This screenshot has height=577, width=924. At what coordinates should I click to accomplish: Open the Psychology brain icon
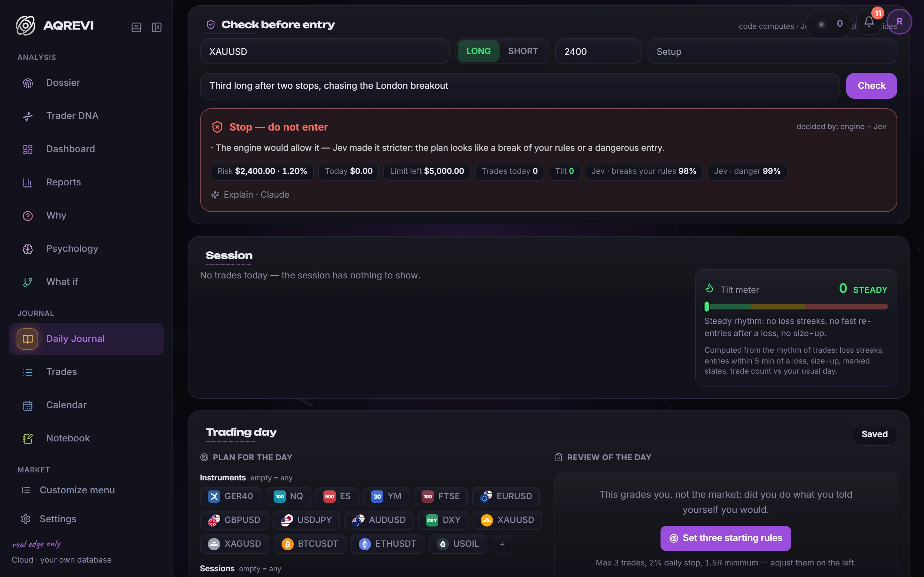pyautogui.click(x=28, y=249)
